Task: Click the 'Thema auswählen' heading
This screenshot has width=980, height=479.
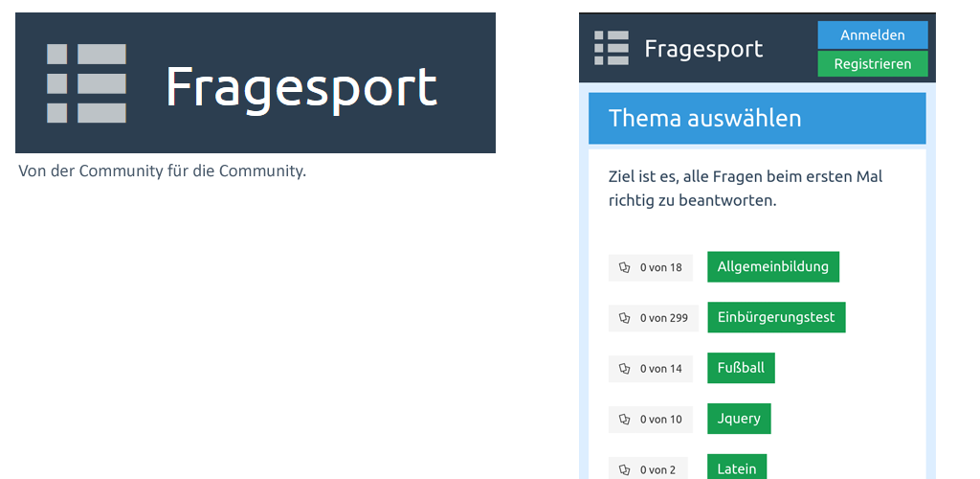Action: (704, 118)
